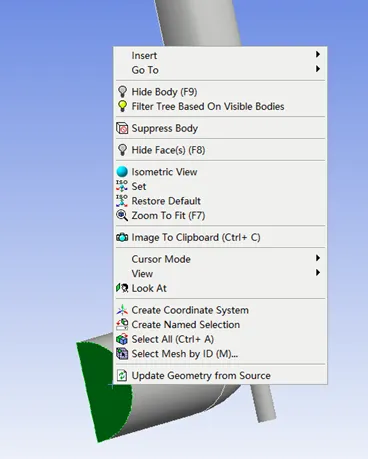Click the yellow Filter Tree lightbulb icon
The width and height of the screenshot is (368, 459).
(122, 106)
